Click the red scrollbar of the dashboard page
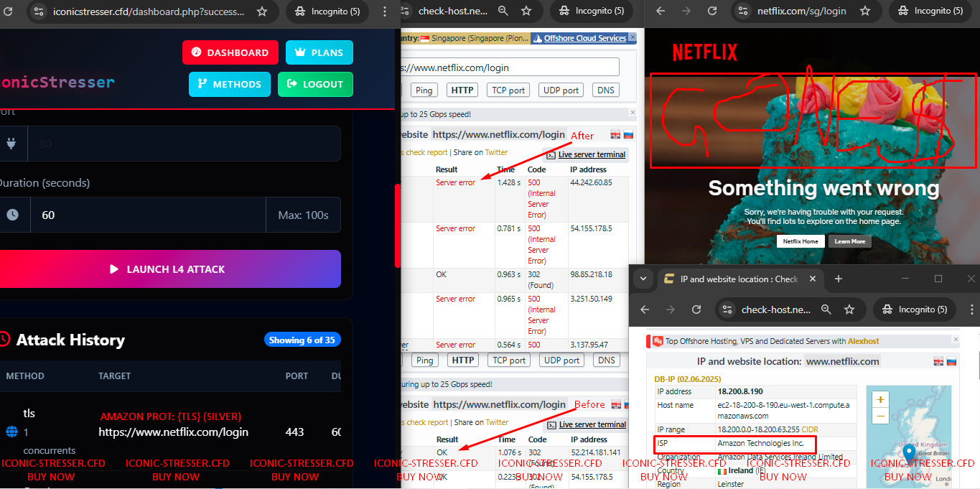The height and width of the screenshot is (489, 980). pyautogui.click(x=398, y=225)
